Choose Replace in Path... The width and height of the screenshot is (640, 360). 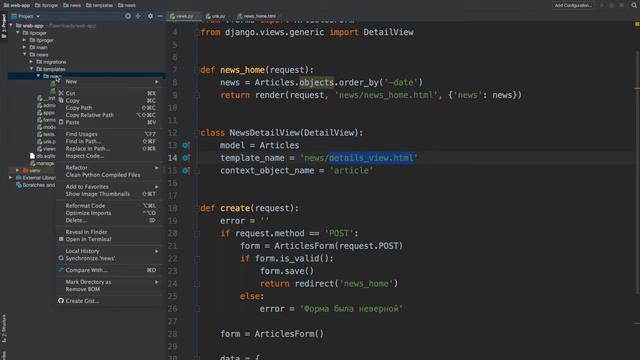point(109,149)
